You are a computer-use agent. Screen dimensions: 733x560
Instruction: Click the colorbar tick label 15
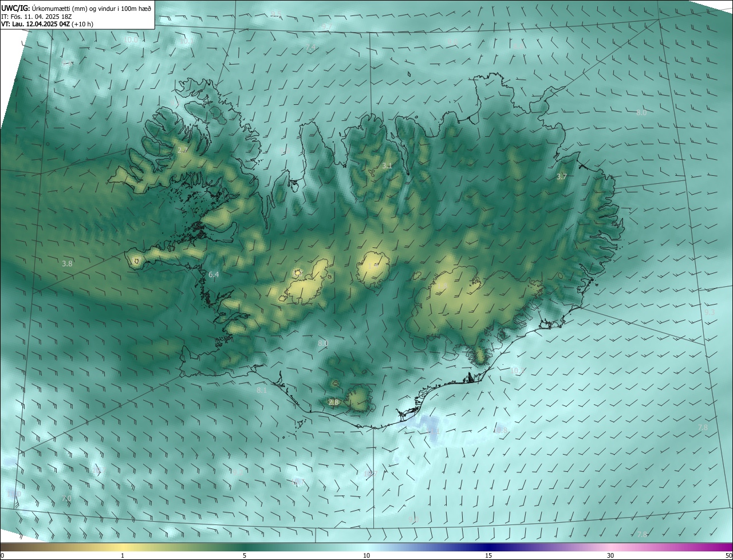[x=488, y=555]
